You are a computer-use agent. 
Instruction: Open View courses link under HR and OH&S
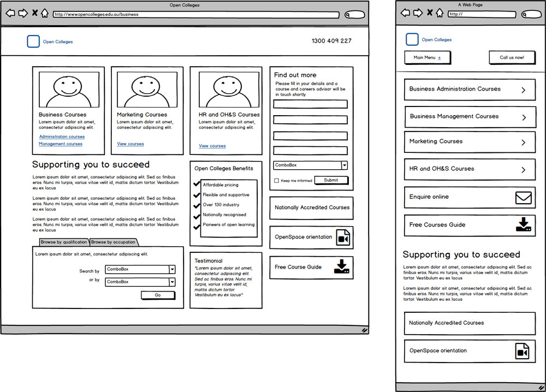(x=212, y=146)
